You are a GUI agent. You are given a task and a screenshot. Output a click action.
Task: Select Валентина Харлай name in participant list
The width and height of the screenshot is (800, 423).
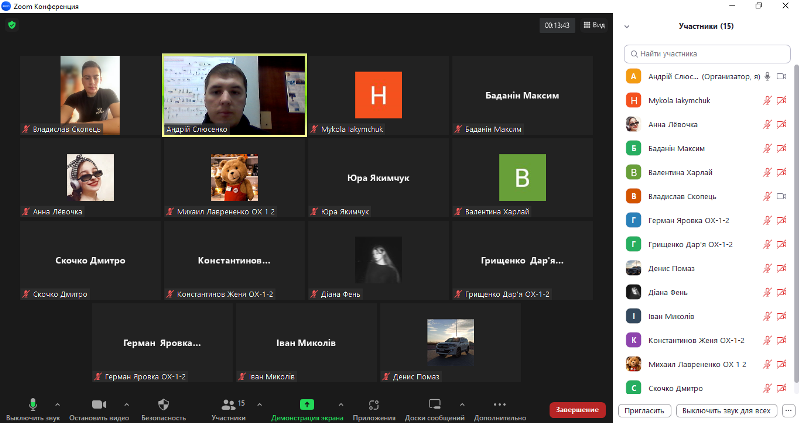pyautogui.click(x=680, y=172)
